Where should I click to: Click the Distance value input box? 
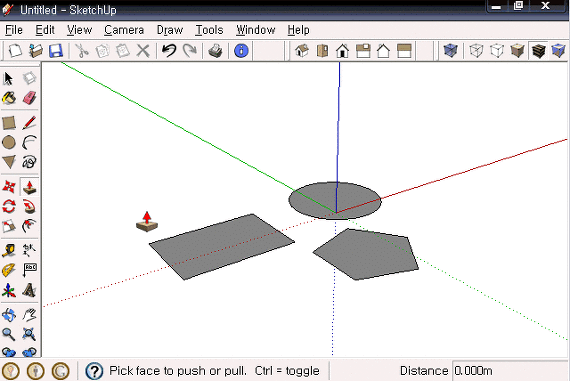click(x=510, y=370)
